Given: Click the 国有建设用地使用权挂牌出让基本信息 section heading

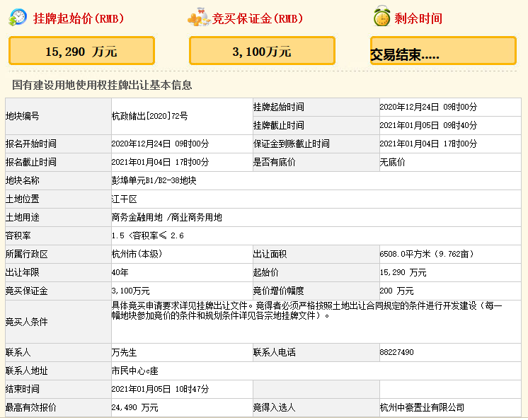Looking at the screenshot, I should pos(102,86).
